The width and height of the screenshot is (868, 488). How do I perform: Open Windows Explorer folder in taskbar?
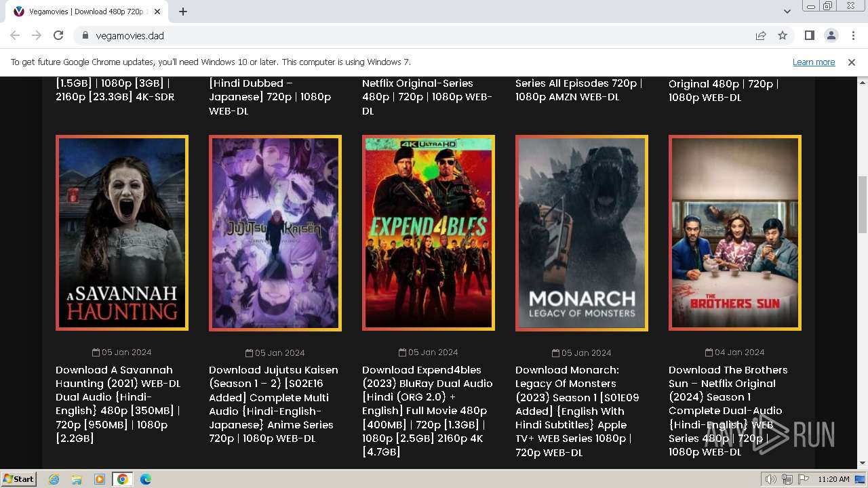point(77,479)
